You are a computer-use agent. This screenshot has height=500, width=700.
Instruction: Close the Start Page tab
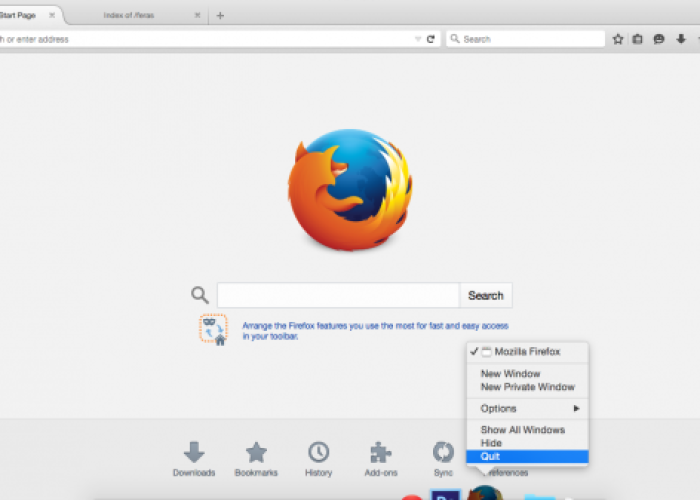pos(52,15)
